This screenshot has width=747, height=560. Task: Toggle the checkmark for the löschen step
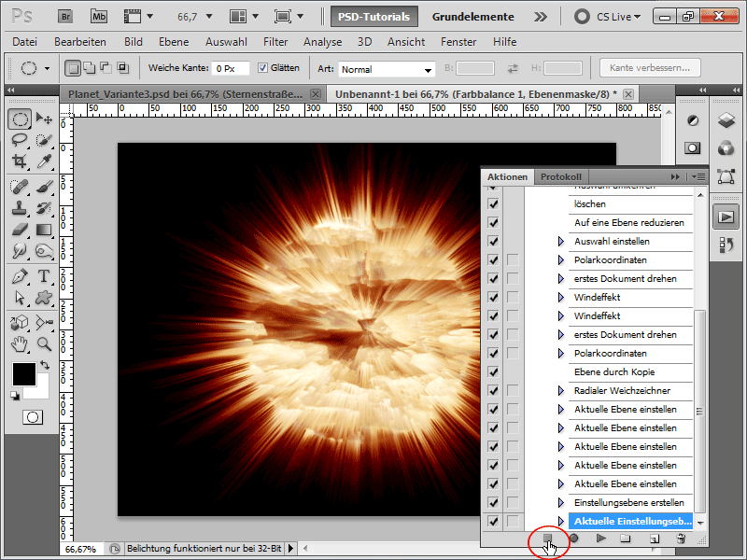[x=493, y=203]
